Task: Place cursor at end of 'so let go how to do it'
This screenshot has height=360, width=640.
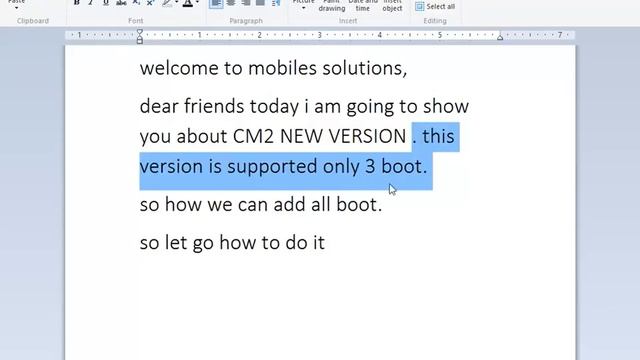Action: point(325,242)
